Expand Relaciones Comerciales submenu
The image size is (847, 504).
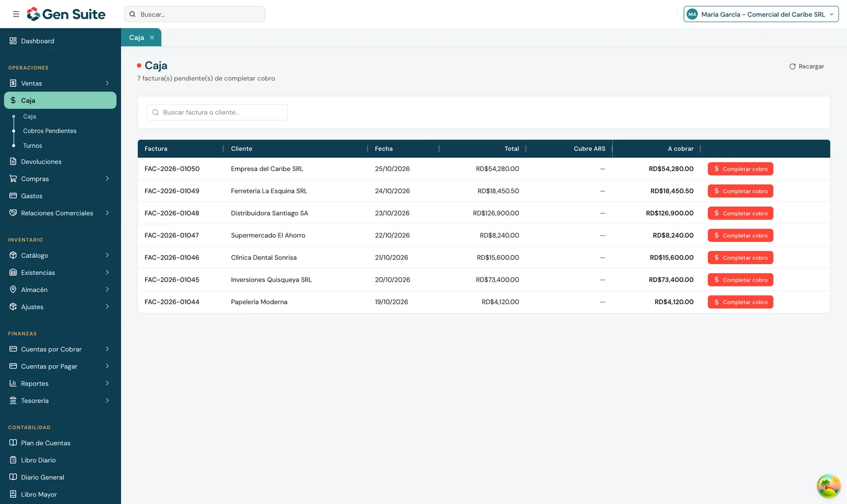coord(107,213)
